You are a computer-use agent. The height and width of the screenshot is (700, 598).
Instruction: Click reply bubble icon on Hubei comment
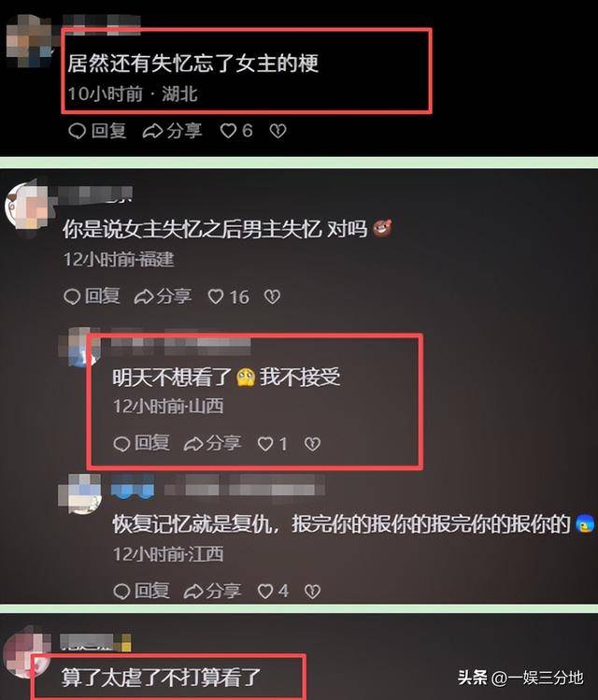click(x=77, y=131)
